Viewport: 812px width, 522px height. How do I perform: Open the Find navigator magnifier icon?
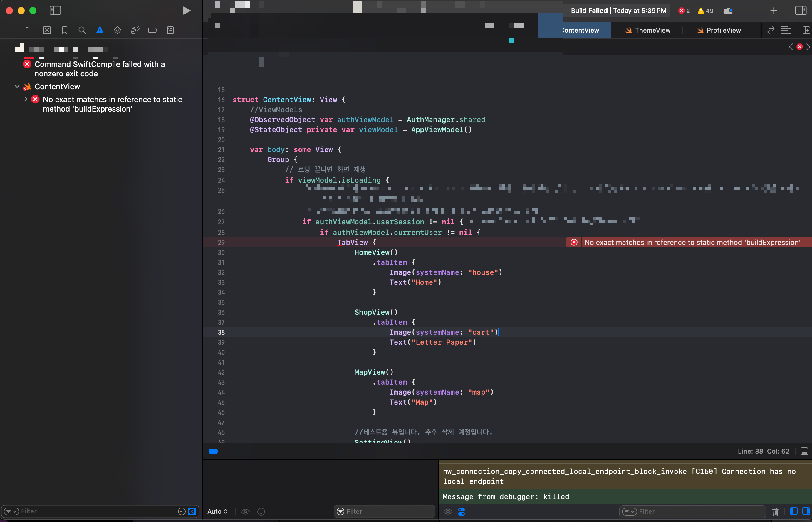82,31
